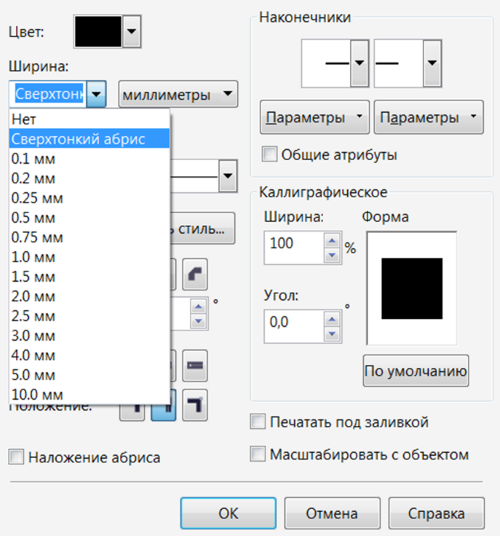Image resolution: width=500 pixels, height=536 pixels.
Task: Open the right Параметры options button
Action: (x=429, y=117)
